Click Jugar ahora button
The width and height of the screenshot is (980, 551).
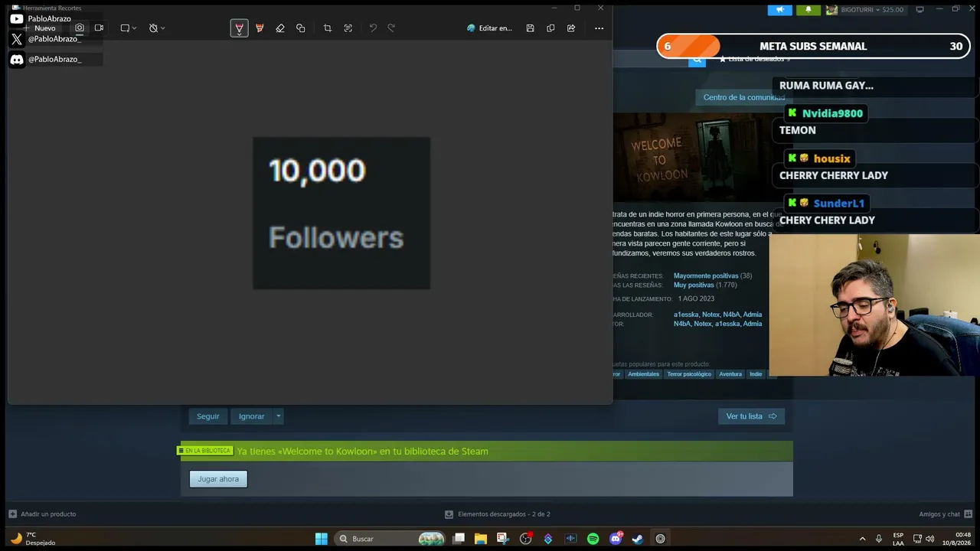[218, 479]
